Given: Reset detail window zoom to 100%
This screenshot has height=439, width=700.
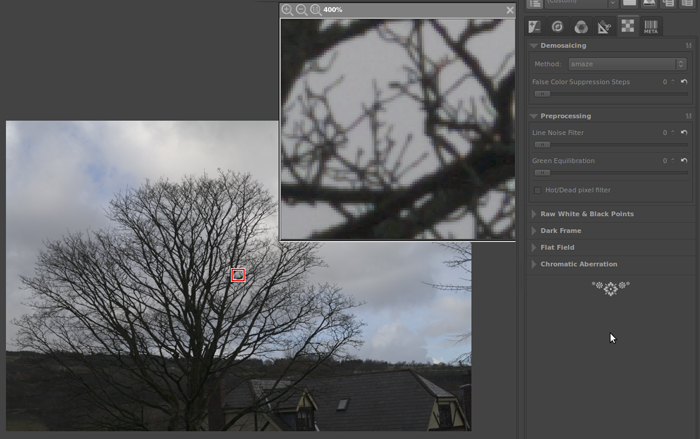Looking at the screenshot, I should (315, 10).
